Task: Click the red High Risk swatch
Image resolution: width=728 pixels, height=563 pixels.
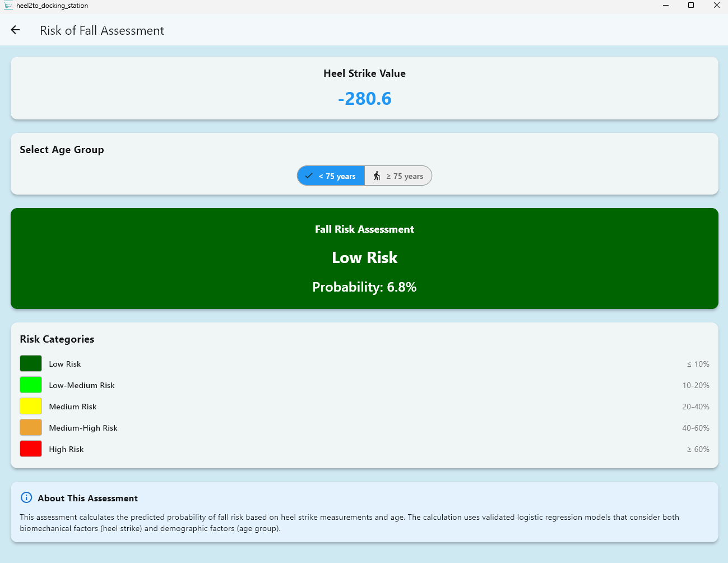Action: coord(31,449)
